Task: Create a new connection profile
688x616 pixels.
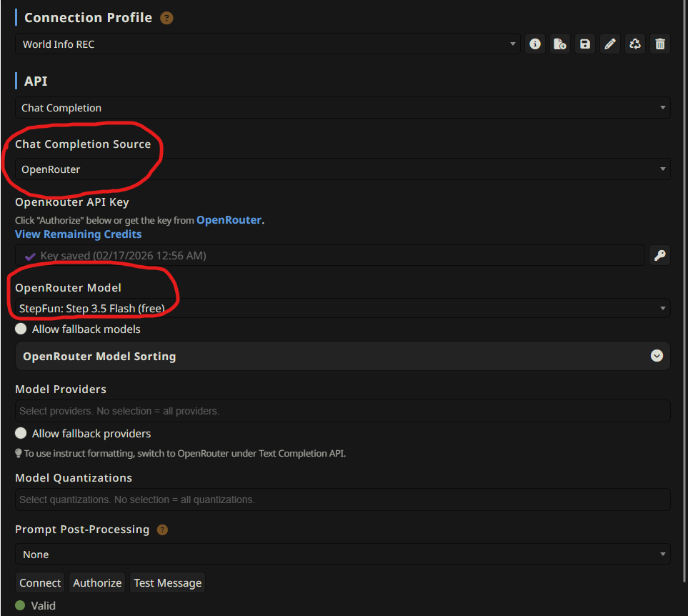Action: pos(560,44)
